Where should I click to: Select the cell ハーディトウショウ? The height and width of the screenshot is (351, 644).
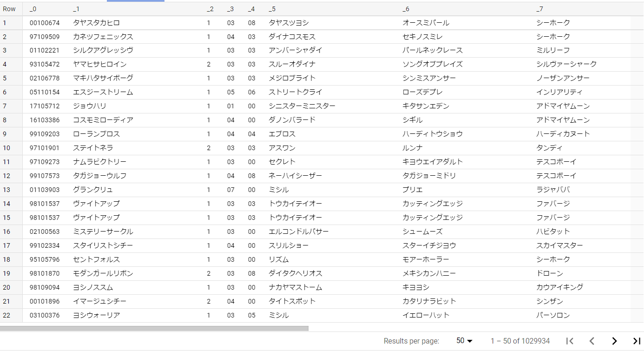click(433, 134)
